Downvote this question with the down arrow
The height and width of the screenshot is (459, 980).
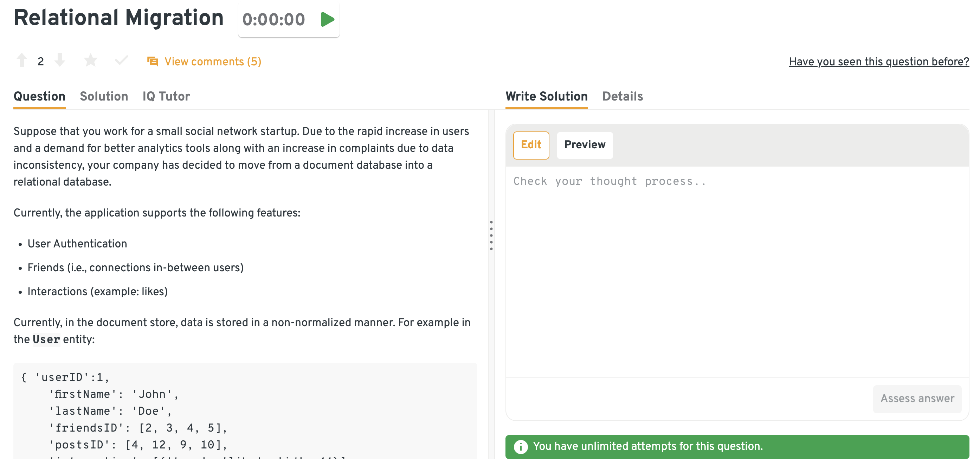tap(60, 60)
